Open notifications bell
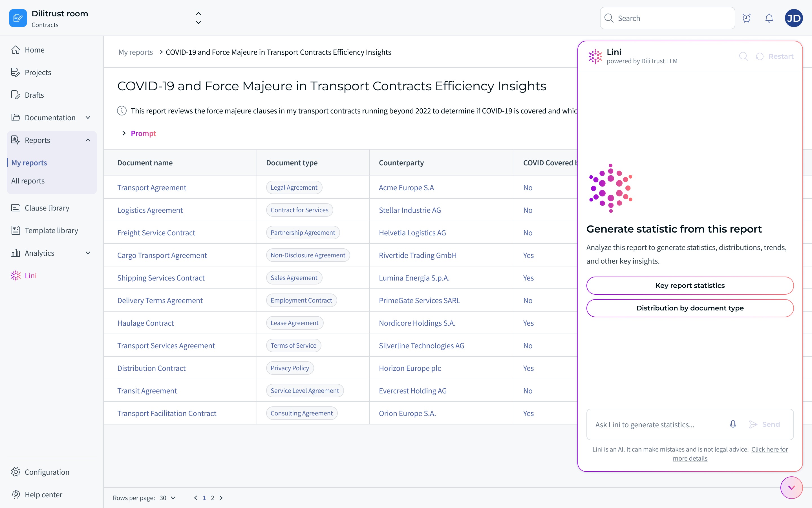Image resolution: width=812 pixels, height=508 pixels. (769, 18)
